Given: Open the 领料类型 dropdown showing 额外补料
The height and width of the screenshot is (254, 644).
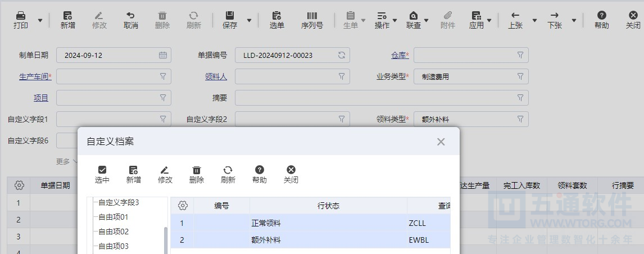Looking at the screenshot, I should point(471,119).
